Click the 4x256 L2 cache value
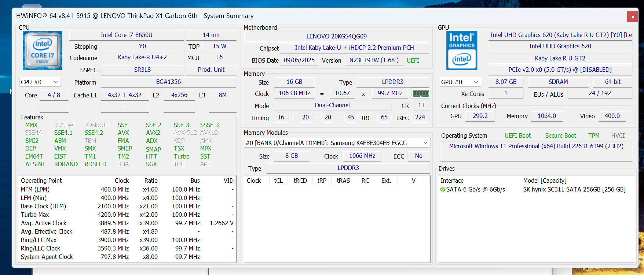The height and width of the screenshot is (275, 644). pos(179,95)
